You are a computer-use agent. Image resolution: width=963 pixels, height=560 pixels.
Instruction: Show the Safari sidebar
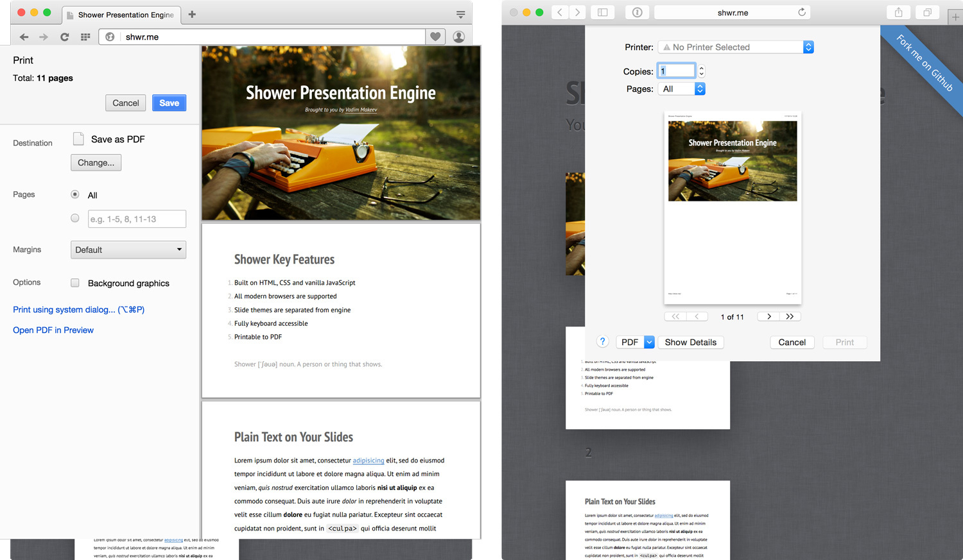(x=603, y=12)
